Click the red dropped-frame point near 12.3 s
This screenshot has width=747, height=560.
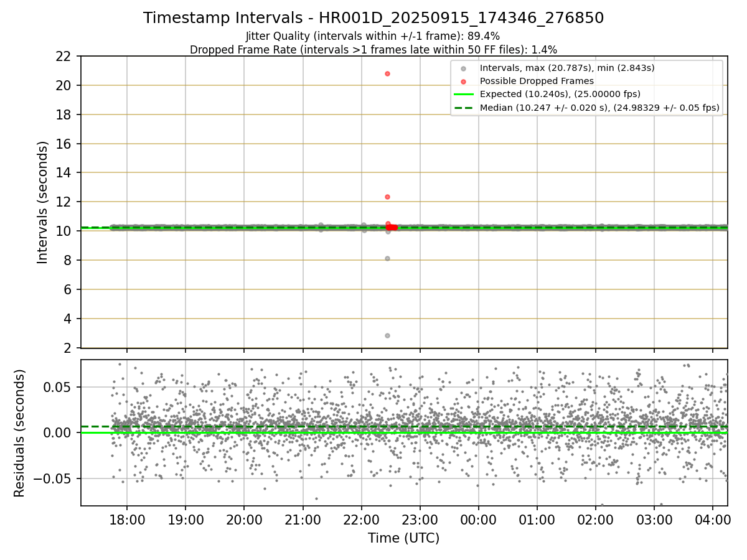pos(387,197)
